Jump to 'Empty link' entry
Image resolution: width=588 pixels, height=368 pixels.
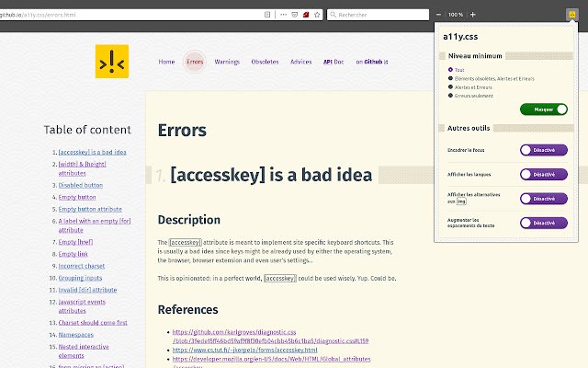tap(73, 254)
